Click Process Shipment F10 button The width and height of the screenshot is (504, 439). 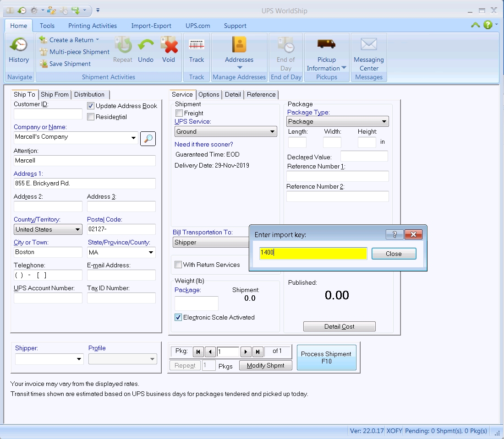pos(326,358)
